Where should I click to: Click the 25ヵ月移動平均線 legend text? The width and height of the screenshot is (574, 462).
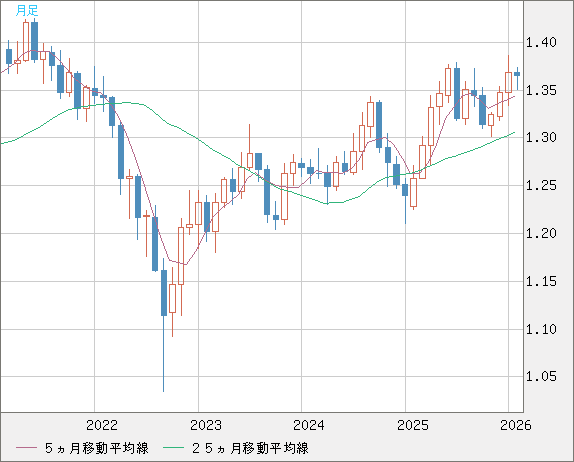pyautogui.click(x=250, y=448)
